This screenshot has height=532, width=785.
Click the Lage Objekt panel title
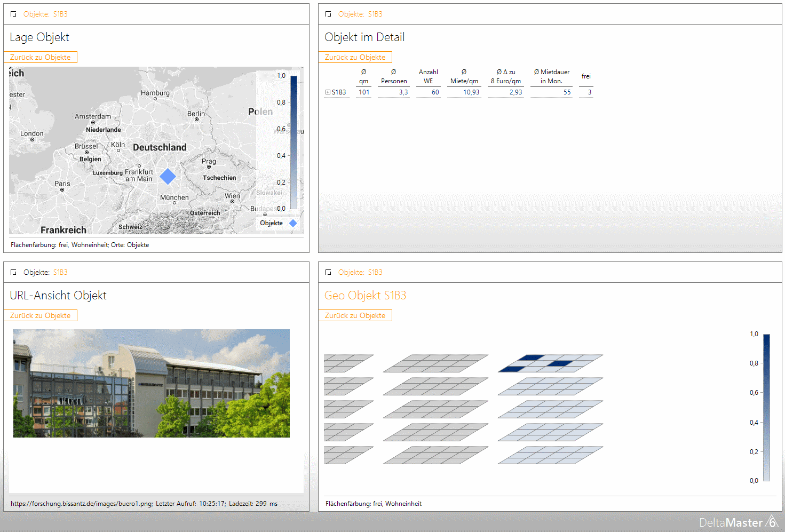coord(39,37)
